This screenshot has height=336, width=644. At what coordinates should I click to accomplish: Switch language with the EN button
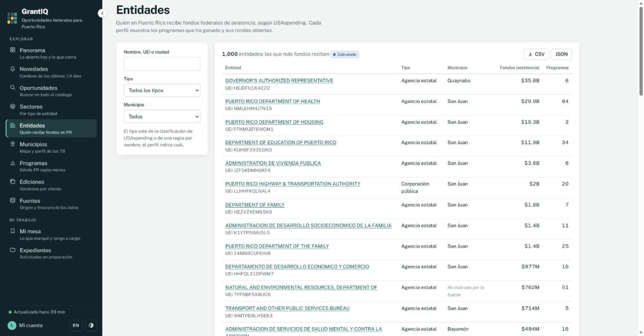point(76,325)
